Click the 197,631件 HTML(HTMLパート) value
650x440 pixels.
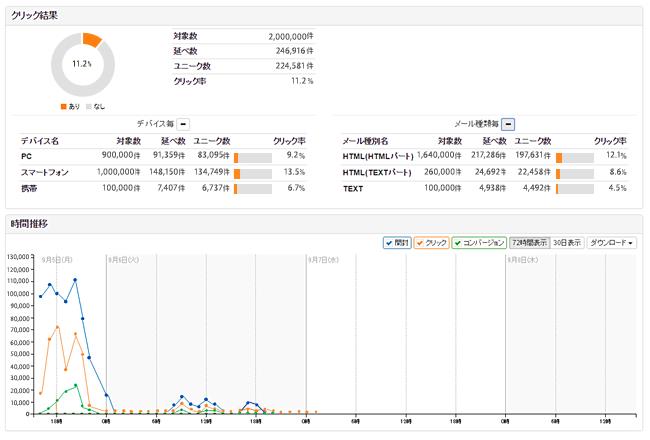tap(533, 155)
